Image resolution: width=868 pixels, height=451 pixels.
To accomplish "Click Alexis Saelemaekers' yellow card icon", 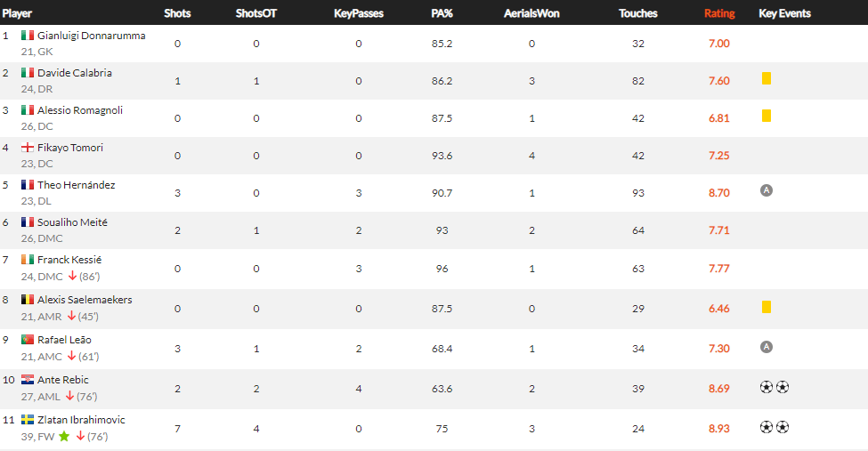I will [x=767, y=307].
